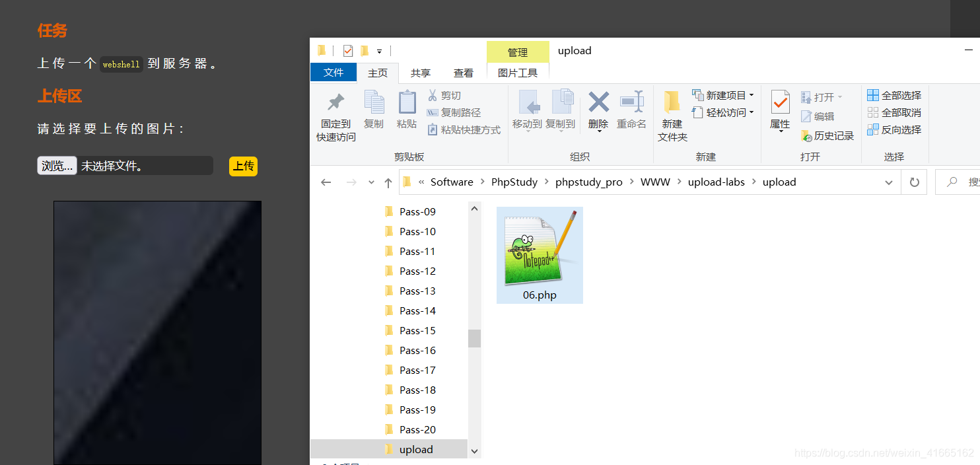The width and height of the screenshot is (980, 465).
Task: Click the Copy (复制) ribbon icon
Action: pyautogui.click(x=374, y=102)
